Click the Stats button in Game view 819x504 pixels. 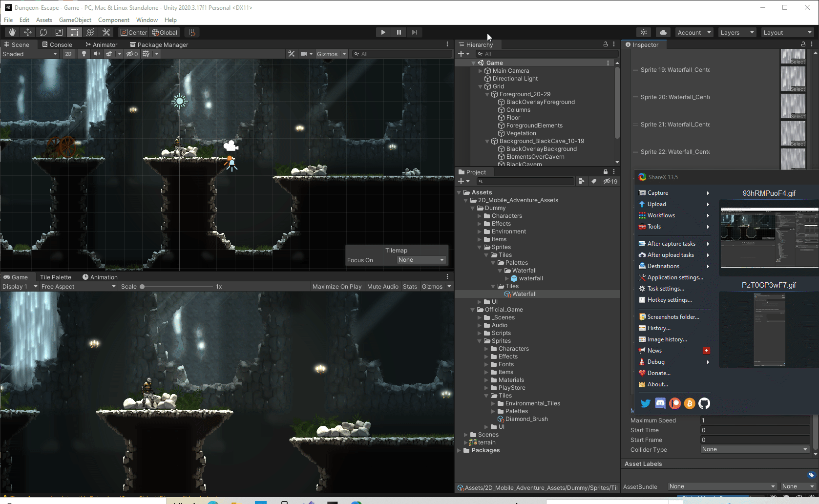tap(410, 287)
